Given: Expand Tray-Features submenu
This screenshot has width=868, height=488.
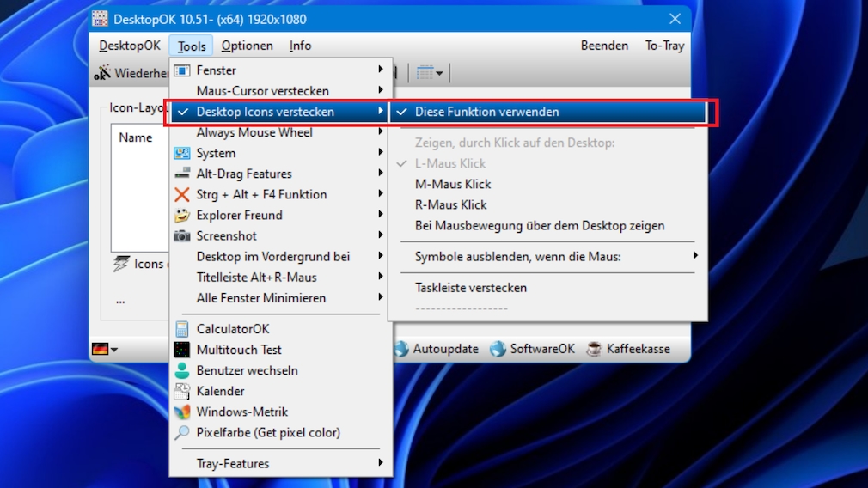Looking at the screenshot, I should coord(381,462).
